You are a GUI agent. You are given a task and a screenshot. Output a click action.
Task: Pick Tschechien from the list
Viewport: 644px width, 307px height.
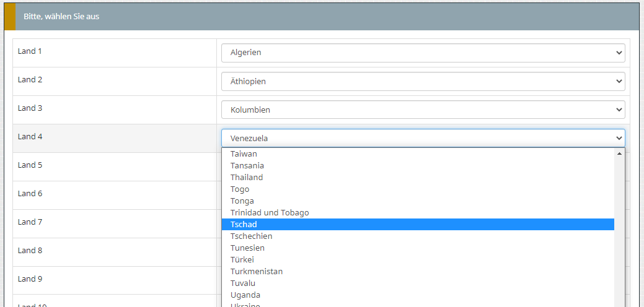tap(251, 236)
